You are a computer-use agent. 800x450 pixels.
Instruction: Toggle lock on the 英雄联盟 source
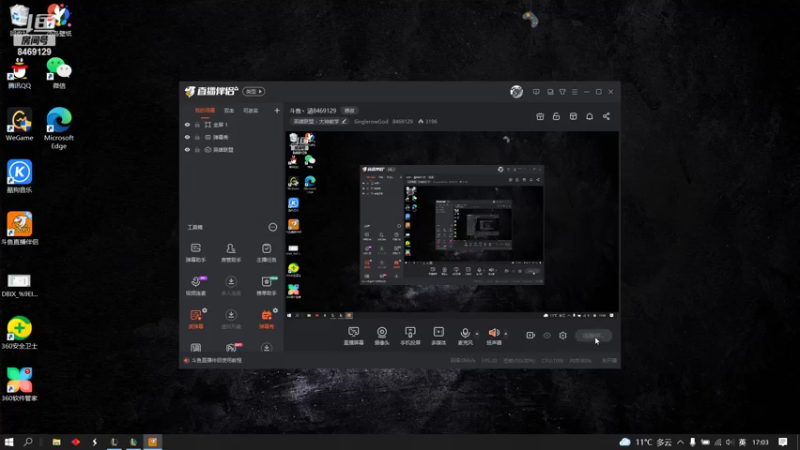point(197,150)
